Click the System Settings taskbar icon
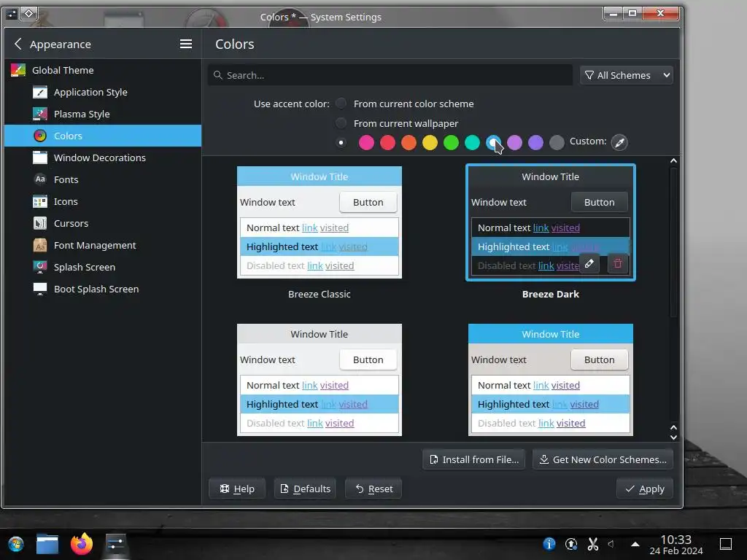747x560 pixels. [115, 544]
